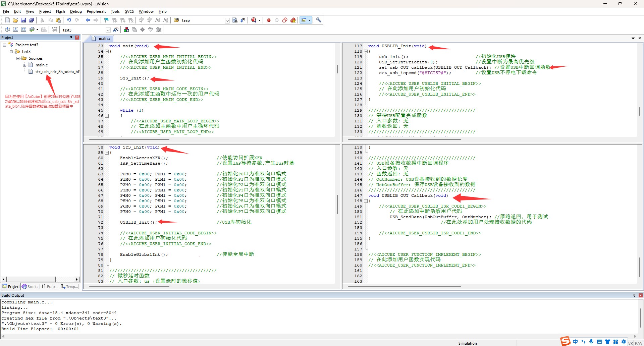Open Configuration wrench icon
The width and height of the screenshot is (644, 346).
pyautogui.click(x=319, y=20)
